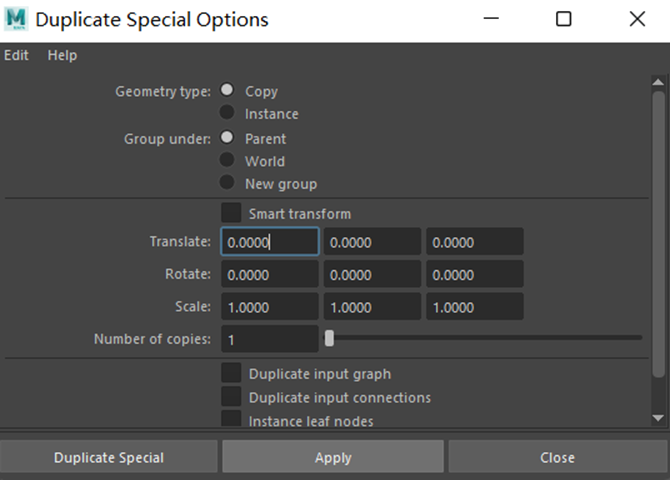670x480 pixels.
Task: Open the Help menu
Action: click(x=62, y=55)
